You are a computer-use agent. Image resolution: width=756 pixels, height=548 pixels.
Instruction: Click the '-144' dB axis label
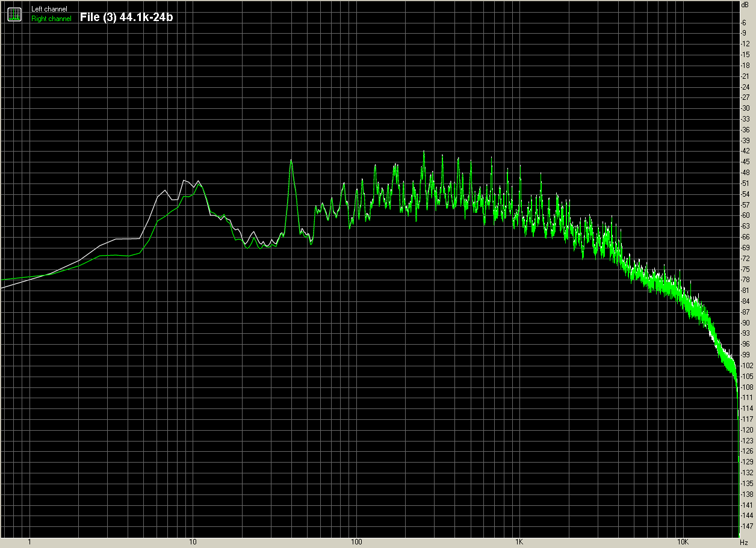[747, 516]
